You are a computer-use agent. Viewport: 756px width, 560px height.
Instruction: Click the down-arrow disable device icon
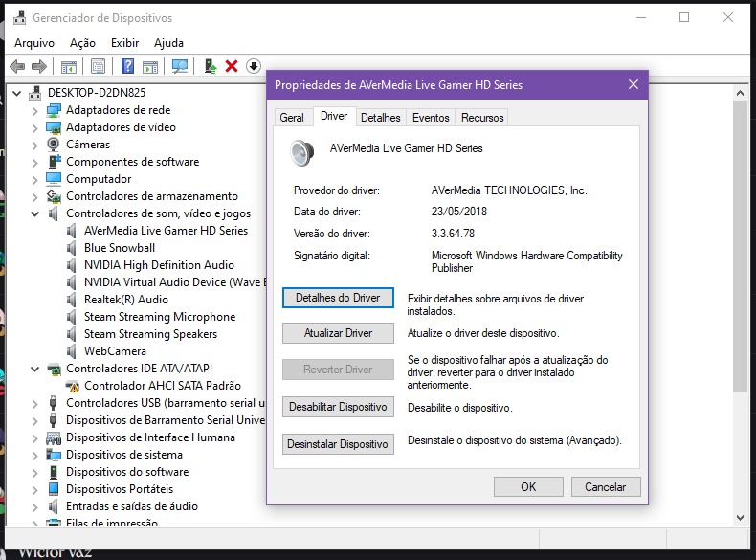coord(254,66)
